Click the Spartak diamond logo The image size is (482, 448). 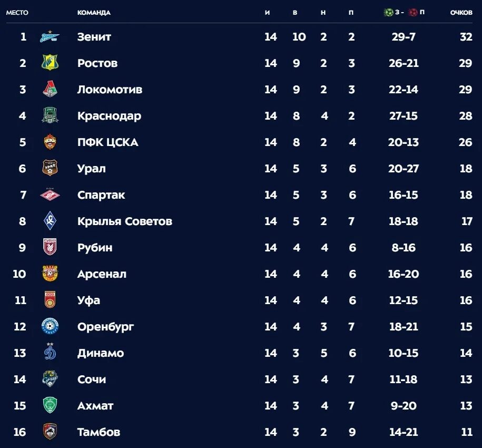(50, 195)
